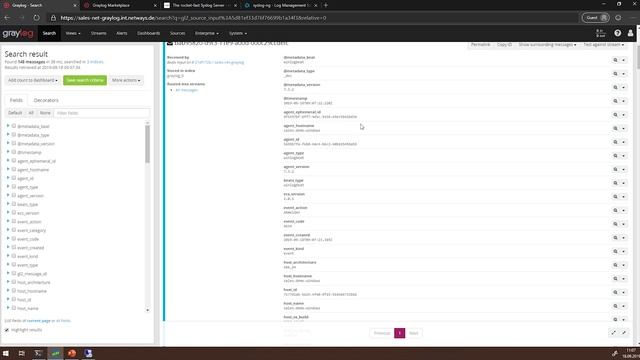Viewport: 640px width, 360px height.
Task: Expand the host_architecture field arrow
Action: coord(8,282)
